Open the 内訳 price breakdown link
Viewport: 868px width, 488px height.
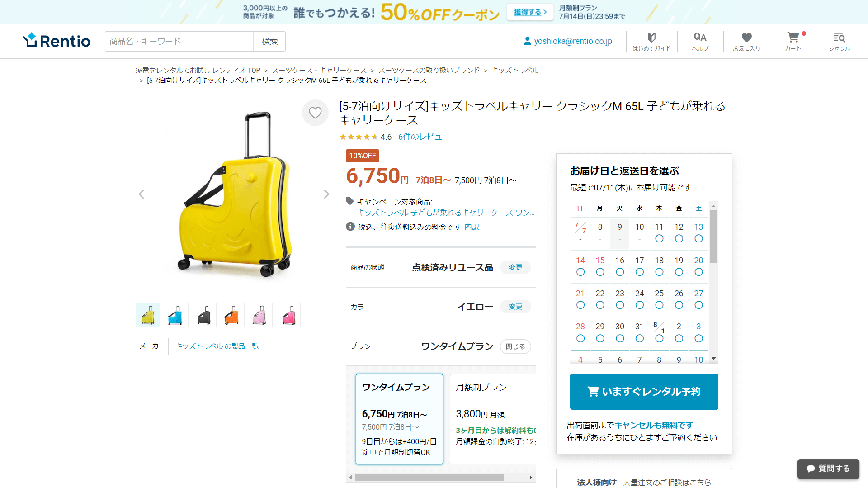[472, 227]
